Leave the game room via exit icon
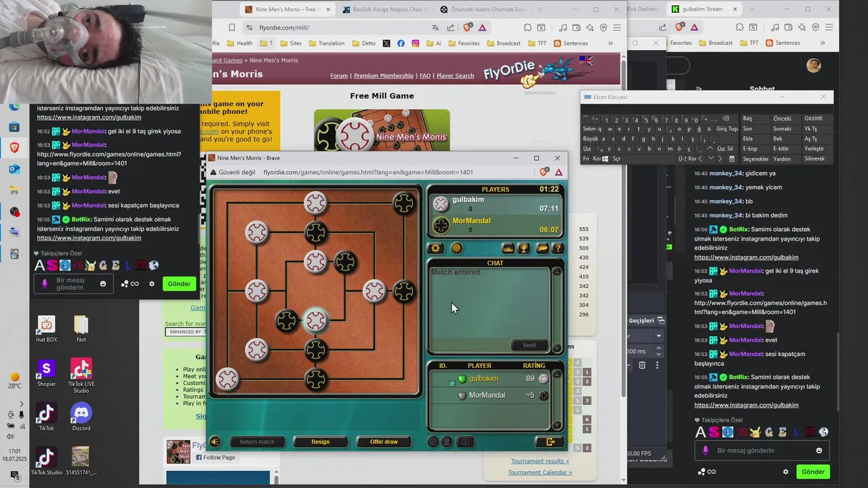The height and width of the screenshot is (488, 868). [550, 442]
